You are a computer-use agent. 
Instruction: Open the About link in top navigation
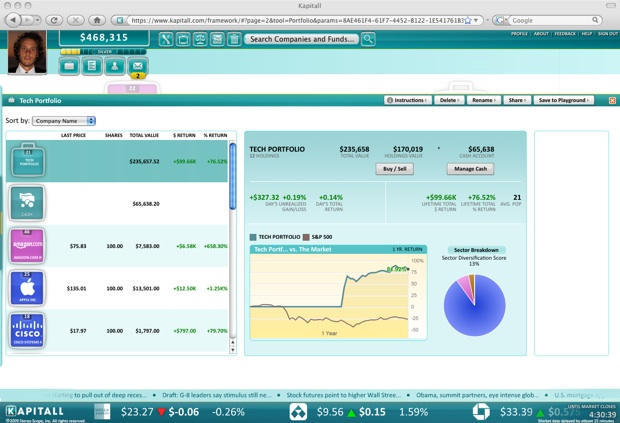pyautogui.click(x=541, y=34)
